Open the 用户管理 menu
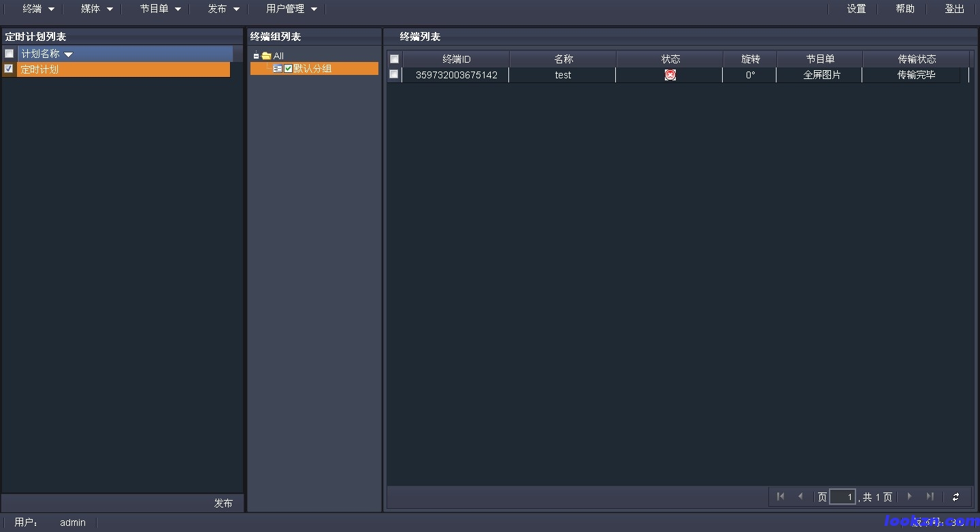 pyautogui.click(x=291, y=9)
